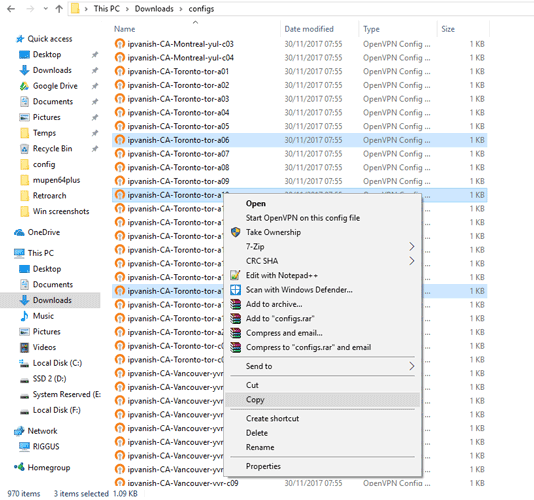Viewport: 534px width, 500px height.
Task: Click Quick access star icon
Action: click(x=20, y=39)
